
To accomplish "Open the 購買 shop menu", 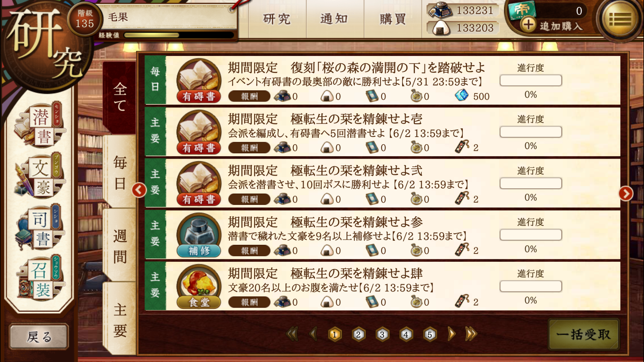I will click(x=392, y=19).
